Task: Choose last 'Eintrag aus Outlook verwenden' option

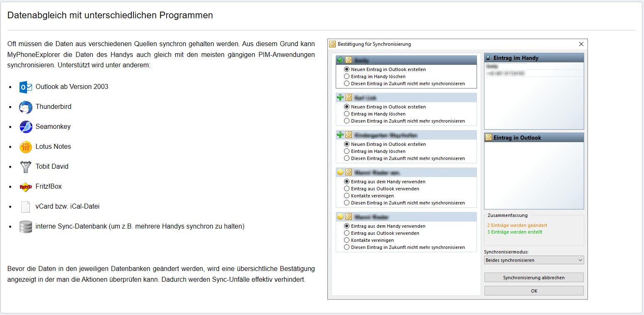Action: (347, 233)
